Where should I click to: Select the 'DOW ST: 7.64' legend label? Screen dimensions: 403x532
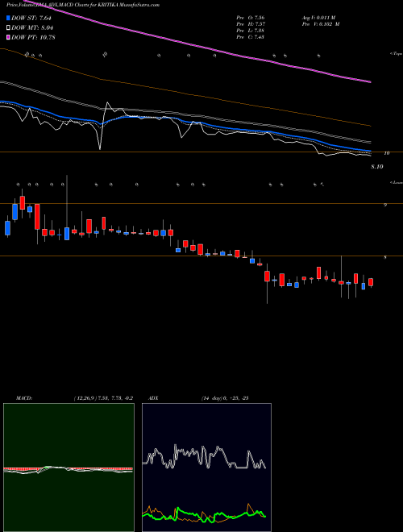(31, 18)
